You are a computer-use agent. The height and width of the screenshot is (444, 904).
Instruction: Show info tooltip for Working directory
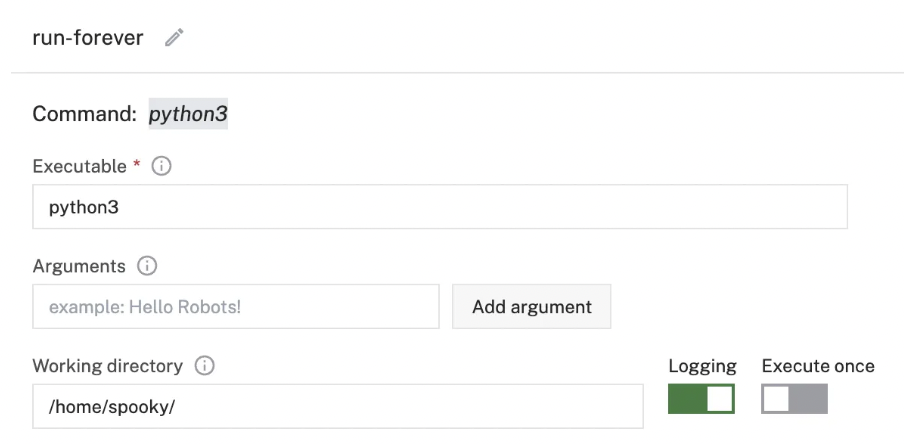[x=204, y=366]
